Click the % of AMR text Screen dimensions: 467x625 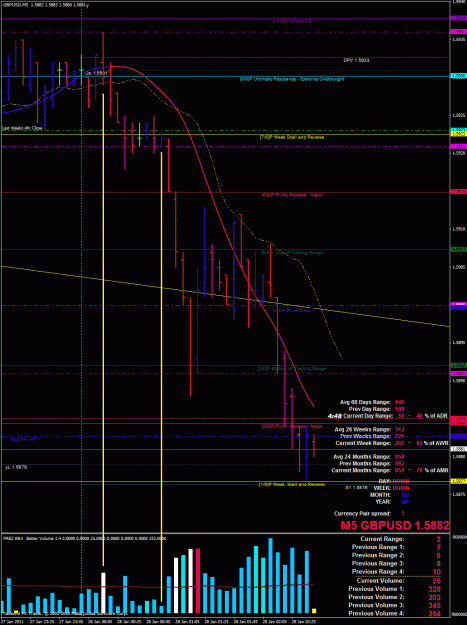coord(436,470)
